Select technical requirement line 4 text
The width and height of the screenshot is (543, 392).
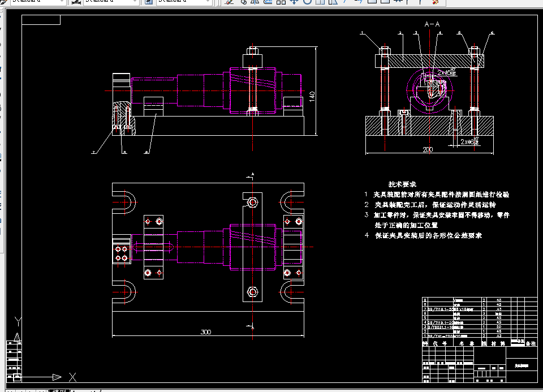coord(423,235)
